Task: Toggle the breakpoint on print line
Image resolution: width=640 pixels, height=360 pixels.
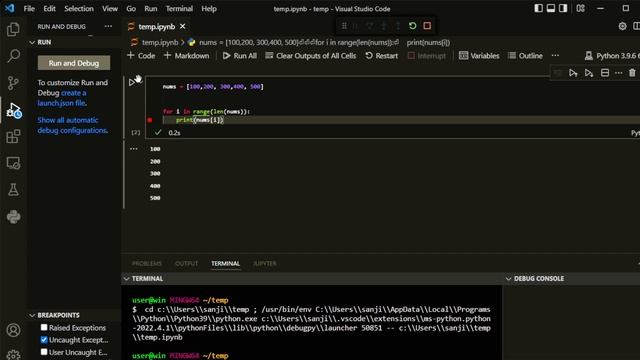Action: pos(150,120)
